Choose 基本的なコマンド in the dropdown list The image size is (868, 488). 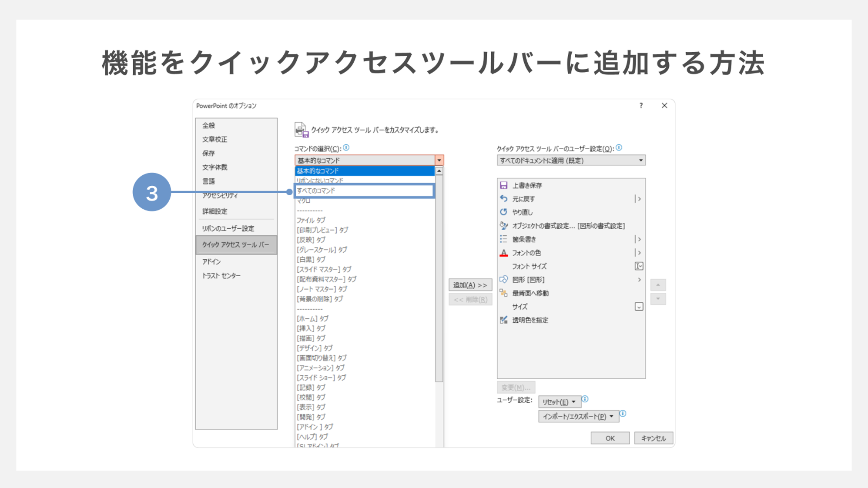pos(365,171)
